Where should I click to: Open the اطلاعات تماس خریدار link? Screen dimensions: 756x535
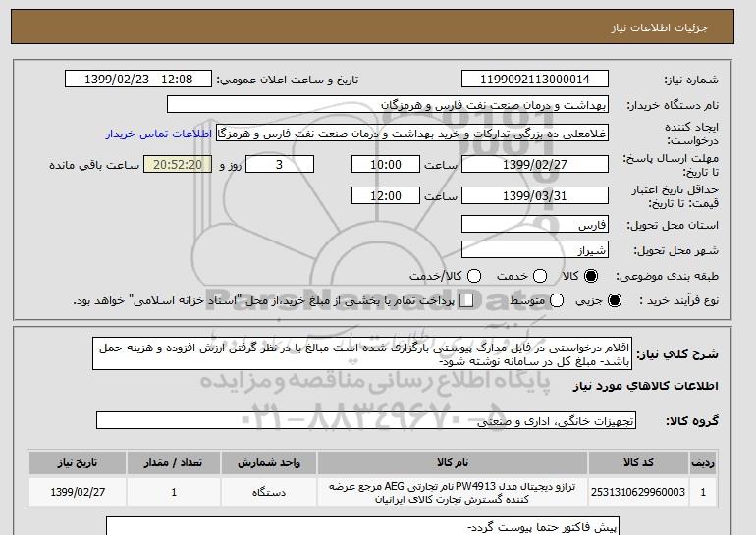[x=159, y=134]
